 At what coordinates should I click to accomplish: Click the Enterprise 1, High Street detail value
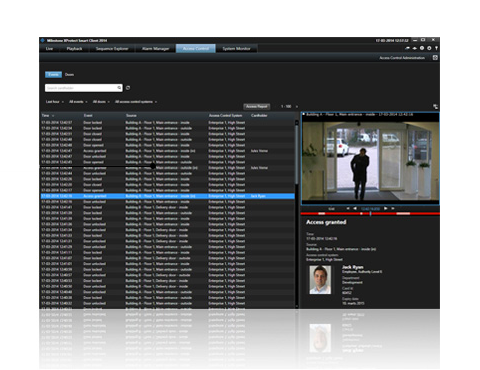[x=324, y=259]
